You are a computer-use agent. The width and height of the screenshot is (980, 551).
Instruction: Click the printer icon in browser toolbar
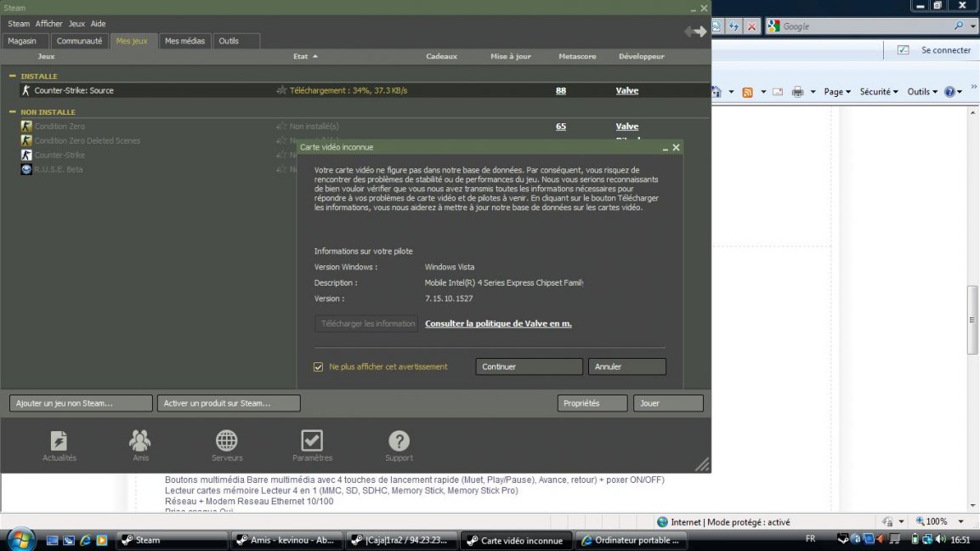coord(797,92)
